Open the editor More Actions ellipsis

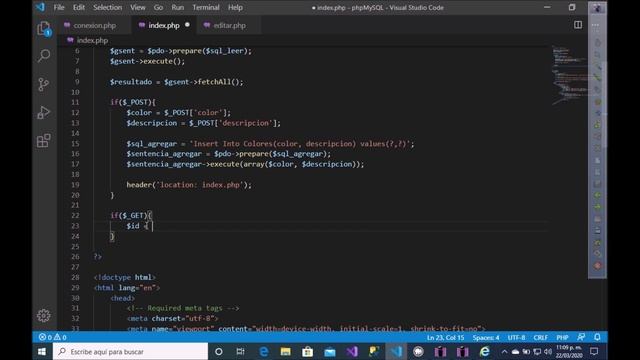click(595, 25)
